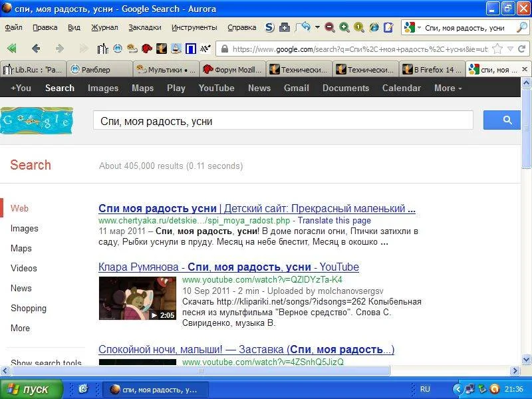532x399 pixels.
Task: Open dropdown arrow next to undo icon
Action: point(317,27)
